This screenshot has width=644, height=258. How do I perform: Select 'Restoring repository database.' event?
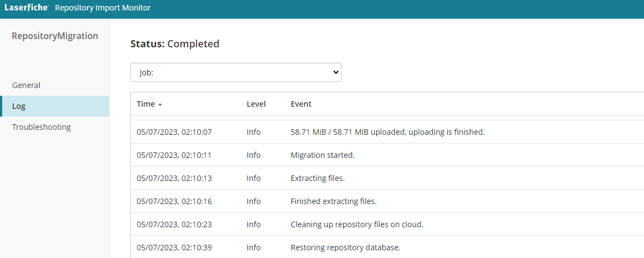[345, 248]
